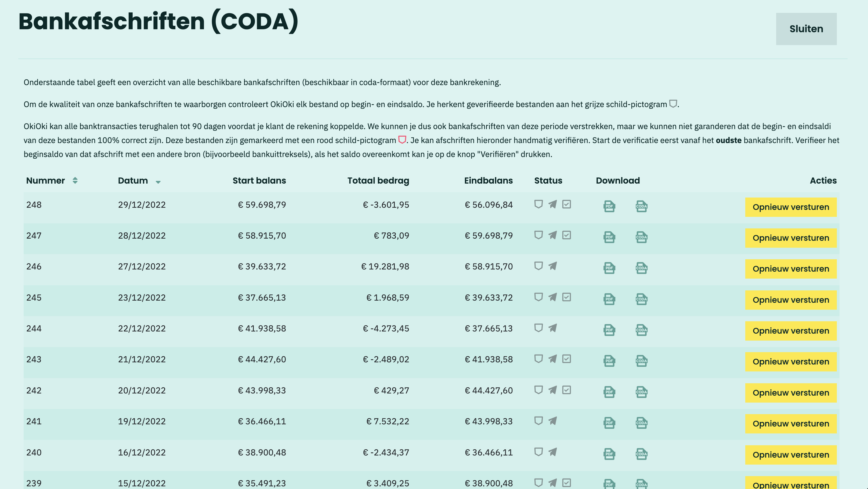
Task: Resend statement 246 with Opnieuw versturen
Action: tap(790, 269)
